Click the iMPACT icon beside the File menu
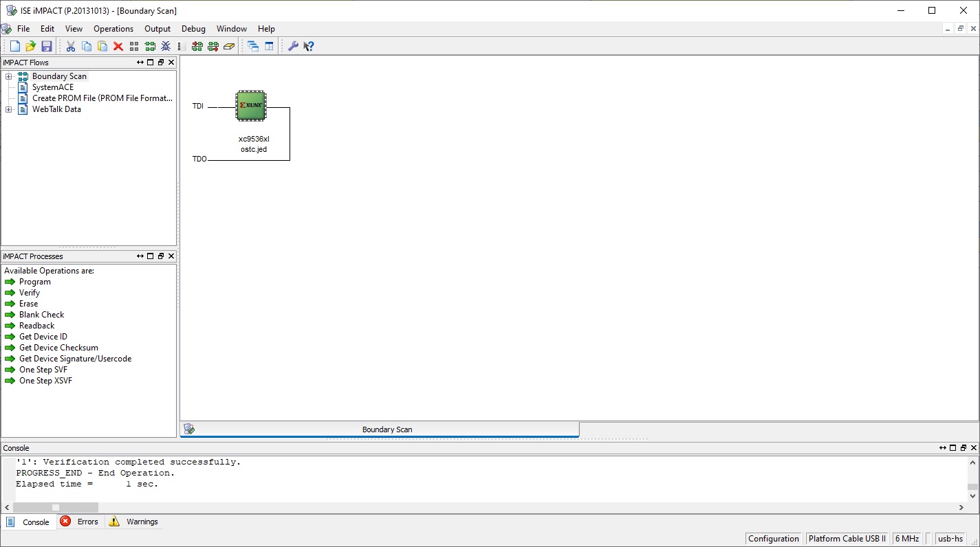Image resolution: width=980 pixels, height=547 pixels. (x=6, y=29)
